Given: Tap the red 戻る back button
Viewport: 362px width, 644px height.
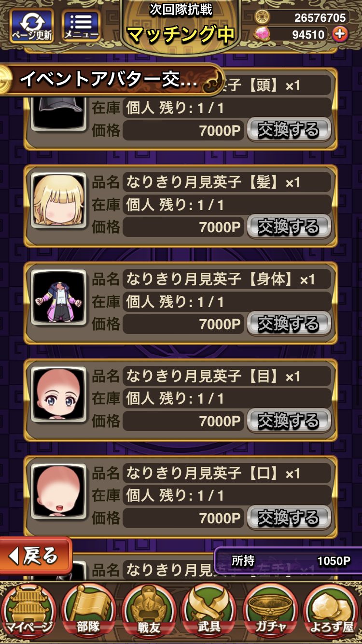Looking at the screenshot, I should pyautogui.click(x=35, y=556).
